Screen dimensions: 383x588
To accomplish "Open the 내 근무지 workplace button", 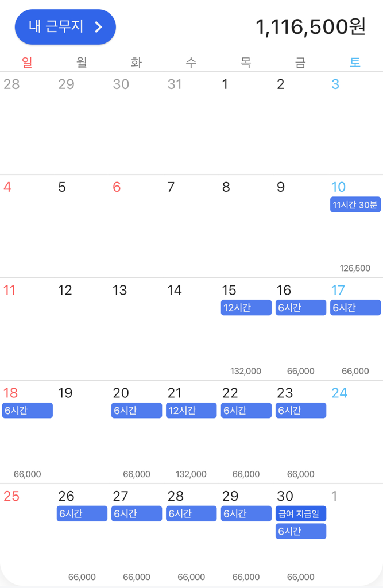I will [64, 27].
